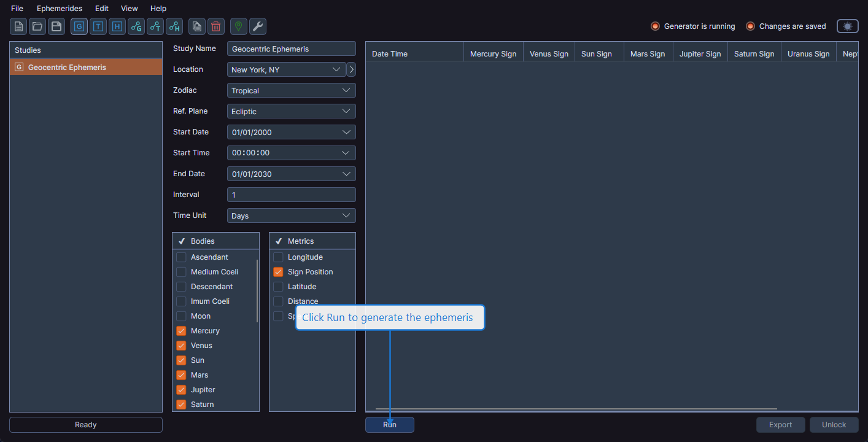868x442 pixels.
Task: Open the View menu
Action: pyautogui.click(x=129, y=8)
